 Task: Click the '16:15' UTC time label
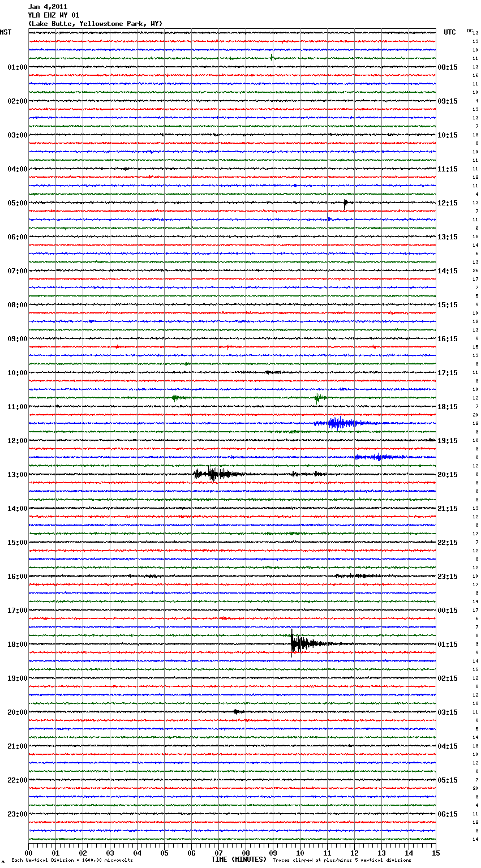448,339
